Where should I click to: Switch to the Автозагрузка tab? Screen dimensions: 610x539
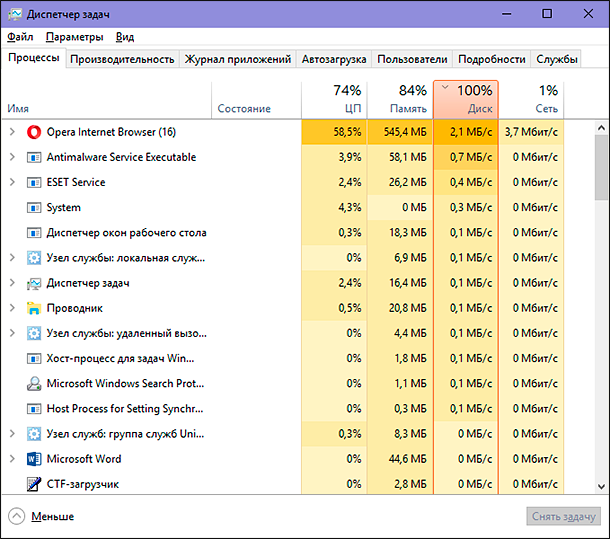tap(334, 59)
